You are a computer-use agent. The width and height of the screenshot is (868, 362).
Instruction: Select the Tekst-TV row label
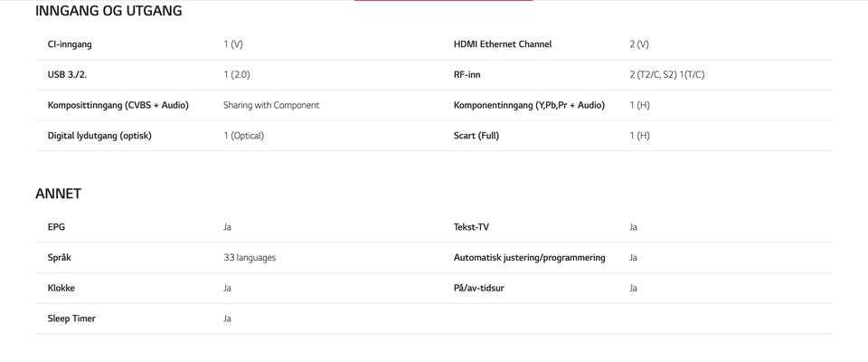[x=471, y=227]
